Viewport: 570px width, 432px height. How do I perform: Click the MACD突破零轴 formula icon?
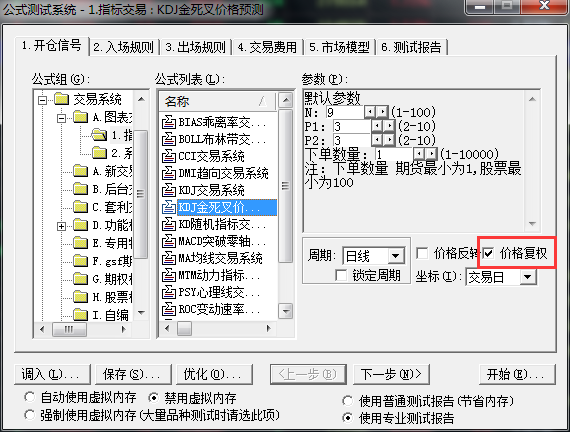169,241
